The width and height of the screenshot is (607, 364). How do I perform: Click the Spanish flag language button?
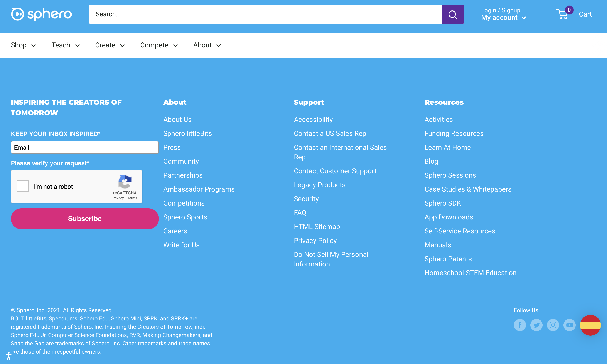[590, 325]
